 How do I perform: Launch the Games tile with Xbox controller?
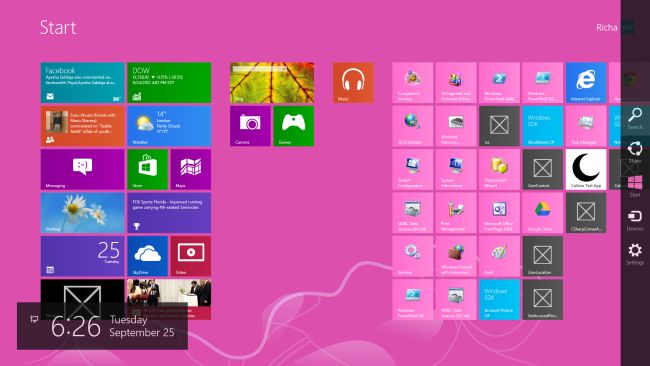[x=293, y=126]
